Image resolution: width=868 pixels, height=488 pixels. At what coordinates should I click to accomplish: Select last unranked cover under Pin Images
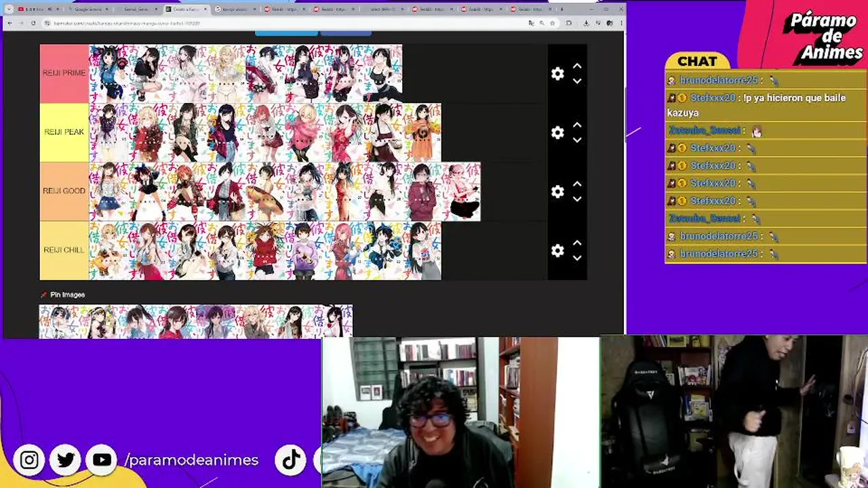click(x=334, y=321)
